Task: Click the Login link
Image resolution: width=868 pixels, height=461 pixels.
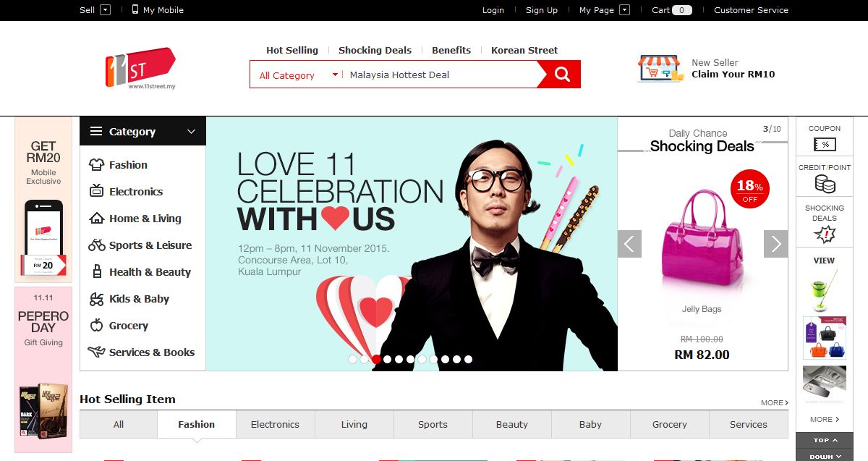Action: 493,10
